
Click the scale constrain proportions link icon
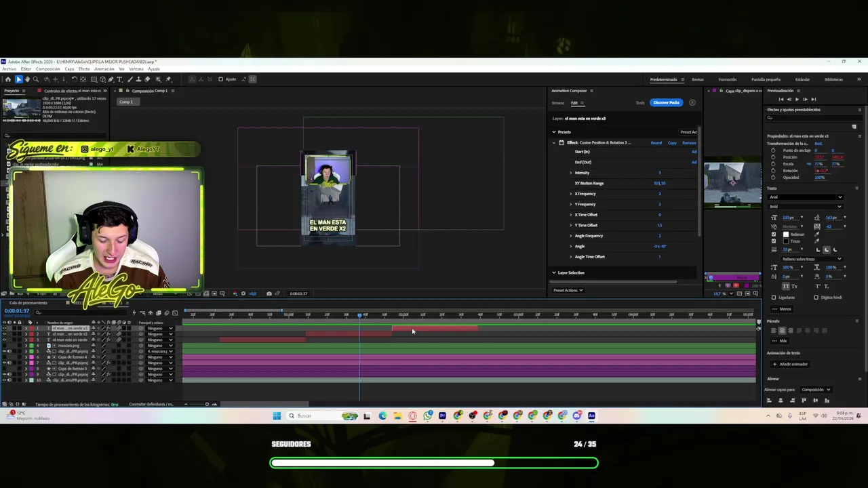[x=808, y=164]
